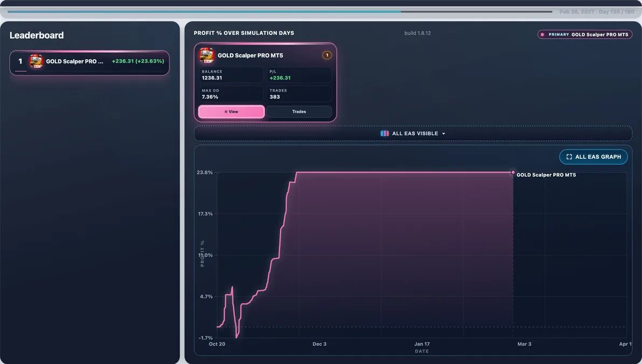Click the 23.6% y-axis label
Image resolution: width=642 pixels, height=364 pixels.
click(205, 172)
